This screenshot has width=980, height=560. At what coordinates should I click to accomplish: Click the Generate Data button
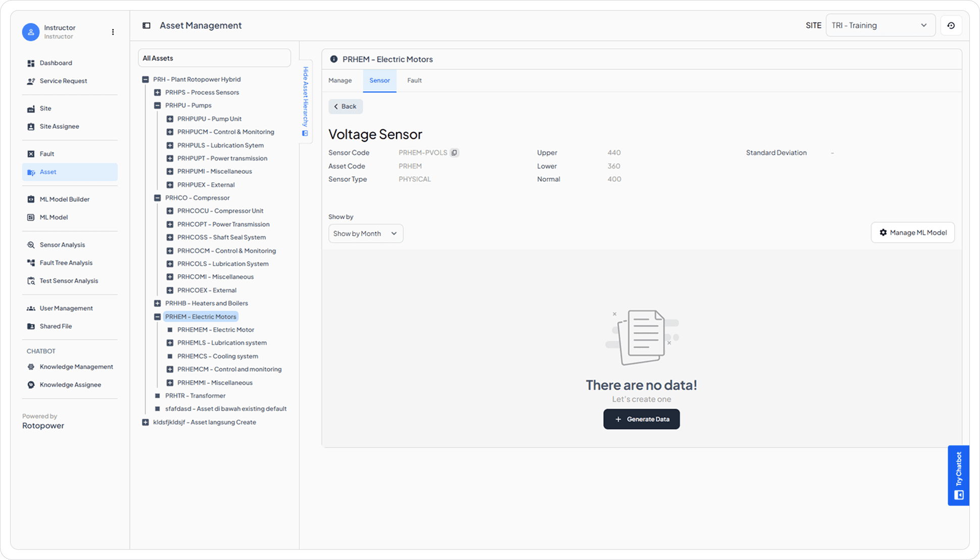(x=641, y=419)
